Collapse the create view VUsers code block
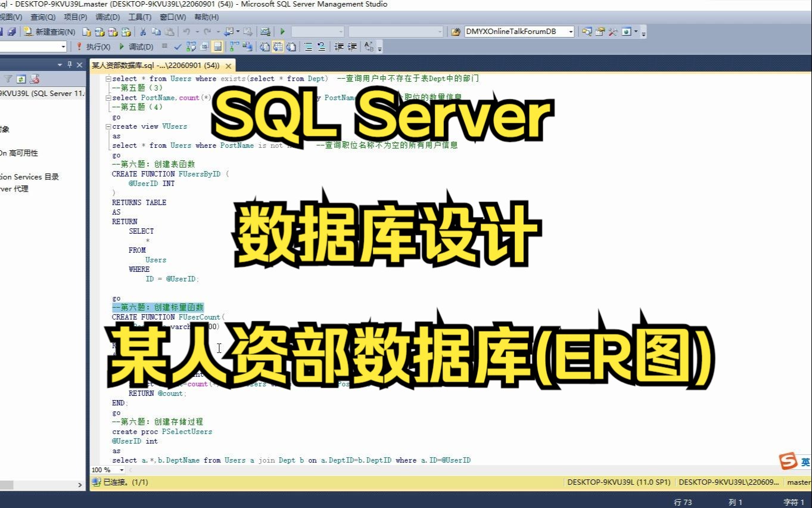The height and width of the screenshot is (508, 812). point(107,126)
